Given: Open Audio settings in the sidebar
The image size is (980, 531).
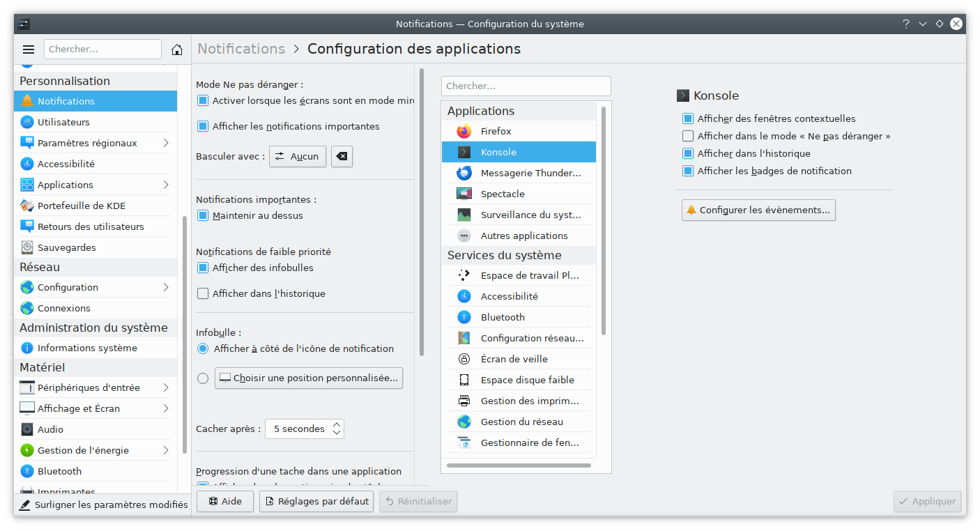Looking at the screenshot, I should (50, 429).
